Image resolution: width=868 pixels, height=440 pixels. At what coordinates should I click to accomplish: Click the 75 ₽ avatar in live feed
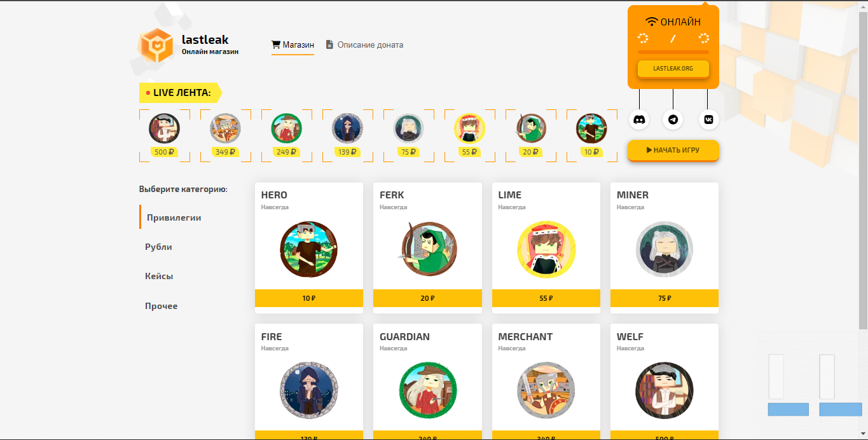[x=408, y=128]
